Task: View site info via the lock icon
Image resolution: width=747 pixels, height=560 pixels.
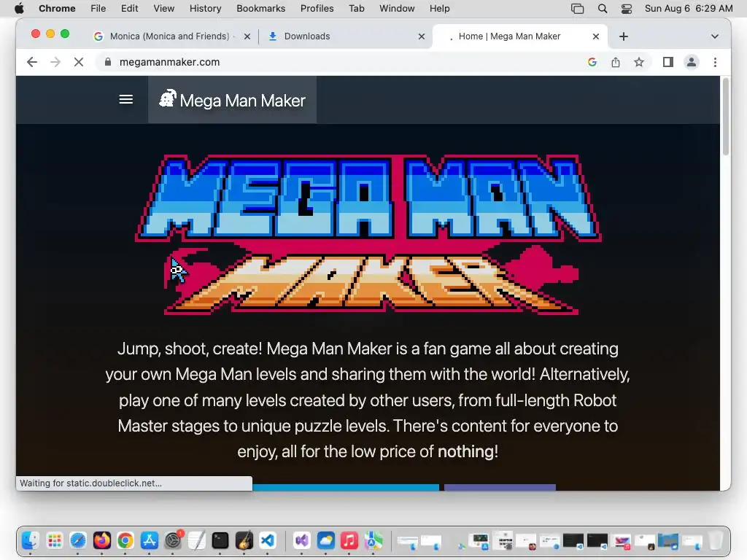Action: [108, 62]
